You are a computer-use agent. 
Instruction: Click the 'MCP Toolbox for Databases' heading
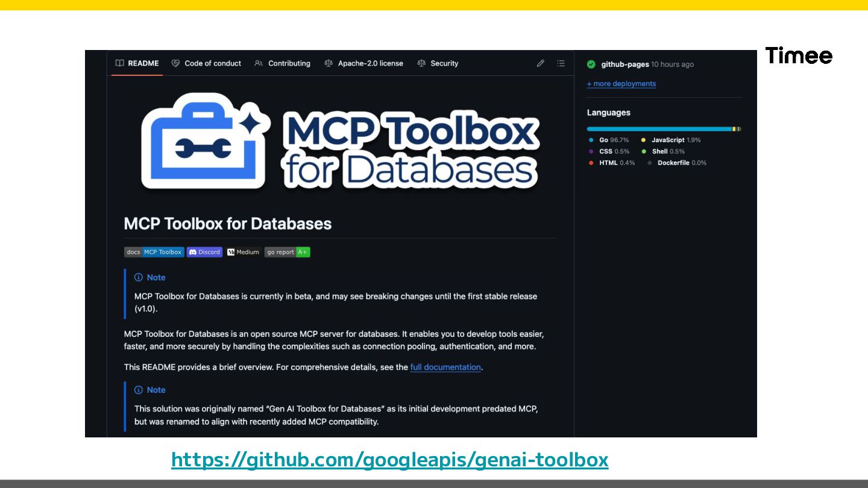(x=228, y=224)
